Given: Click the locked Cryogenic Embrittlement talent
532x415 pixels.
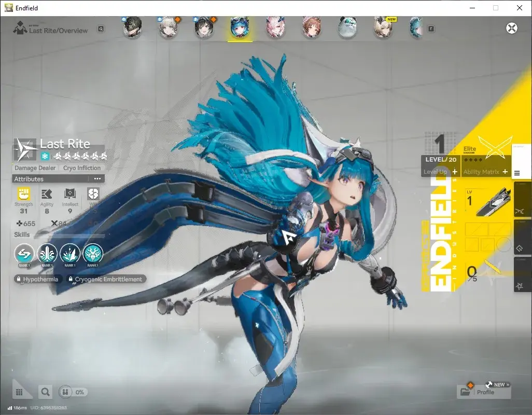Looking at the screenshot, I should coord(106,279).
